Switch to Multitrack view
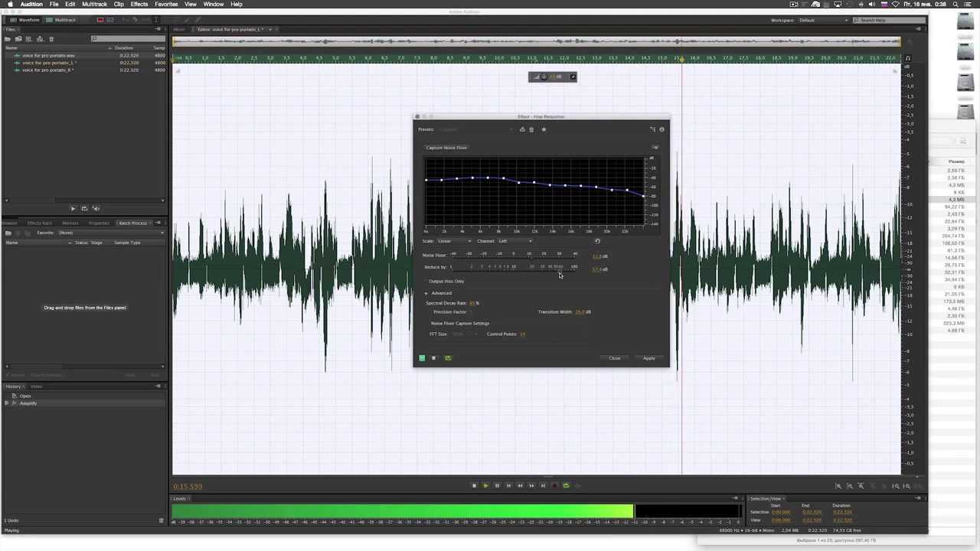Screen dimensions: 980x551 pos(61,20)
